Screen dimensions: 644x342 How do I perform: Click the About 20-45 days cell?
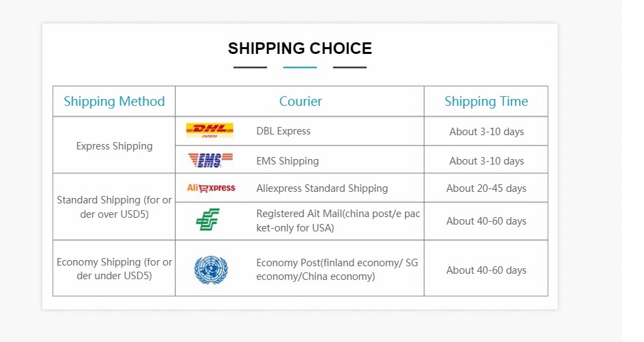[486, 188]
